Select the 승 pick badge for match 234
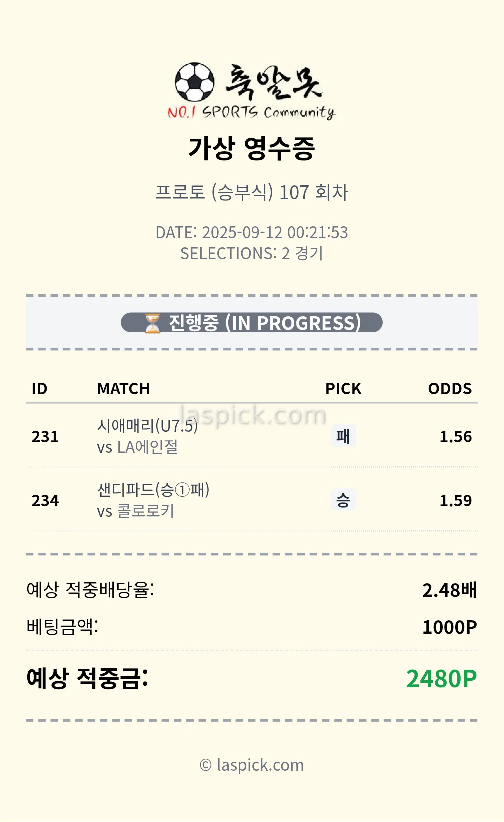Image resolution: width=504 pixels, height=822 pixels. point(343,500)
